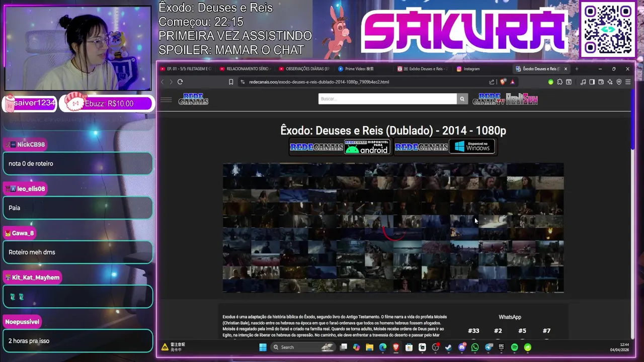Open the browser main hamburger menu
Screen dimensions: 644x362
point(628,82)
